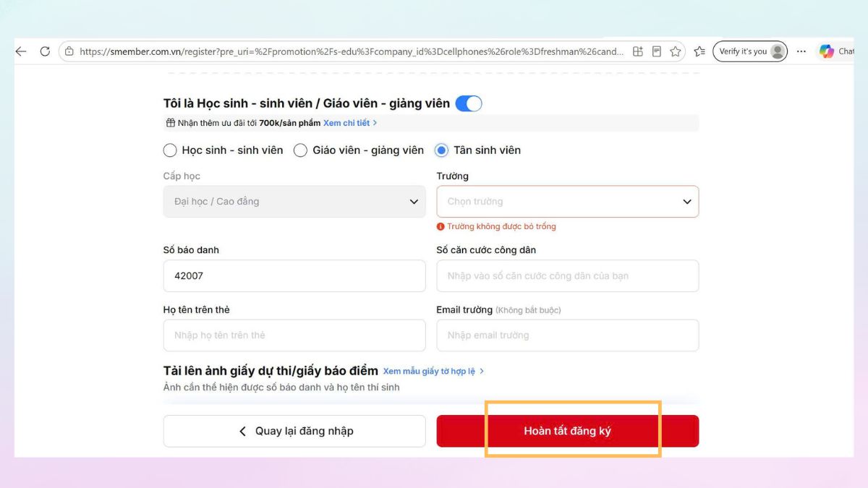
Task: Open Xem mẫu giấy tờ hợp lệ link
Action: pyautogui.click(x=433, y=371)
